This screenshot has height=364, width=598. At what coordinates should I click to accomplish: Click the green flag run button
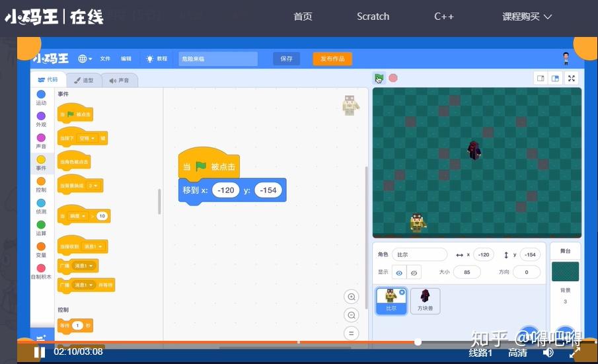tap(379, 78)
